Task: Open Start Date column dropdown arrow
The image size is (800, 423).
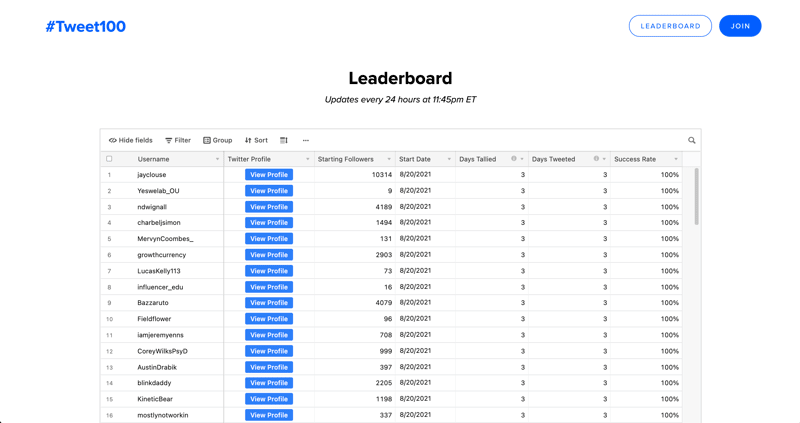Action: (449, 159)
